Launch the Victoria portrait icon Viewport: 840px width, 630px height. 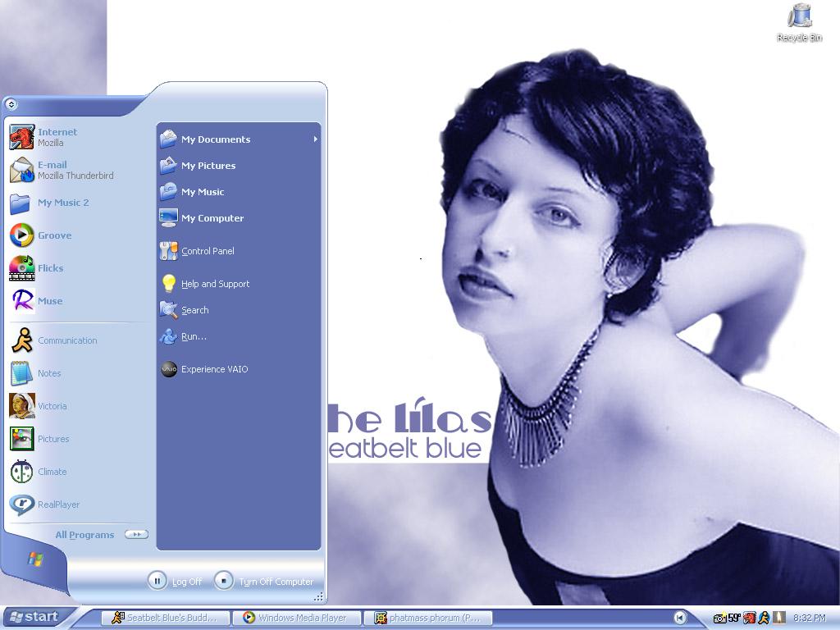point(22,406)
